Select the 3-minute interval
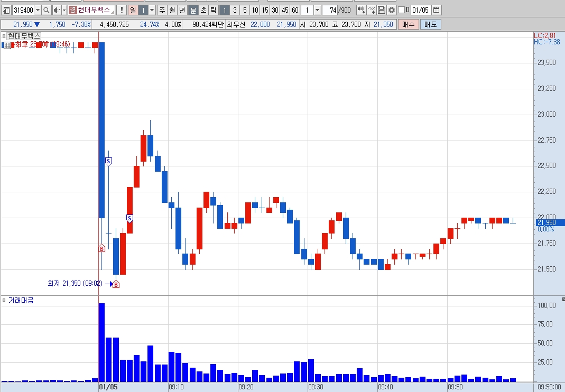565x392 pixels. click(235, 10)
